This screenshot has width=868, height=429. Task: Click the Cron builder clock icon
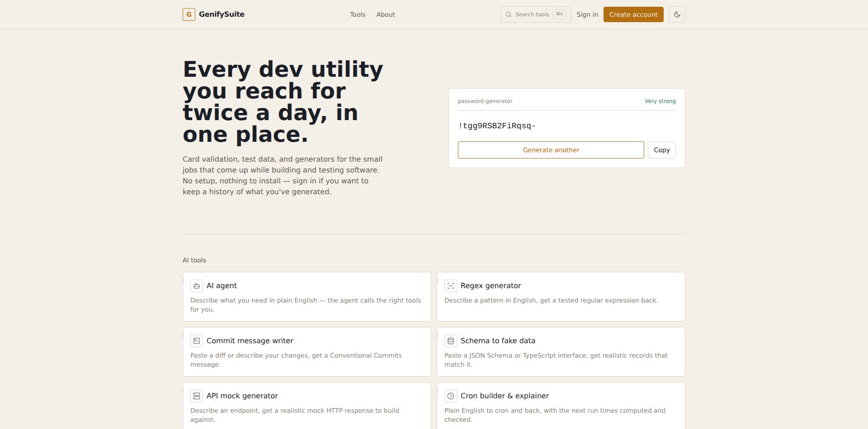click(451, 396)
